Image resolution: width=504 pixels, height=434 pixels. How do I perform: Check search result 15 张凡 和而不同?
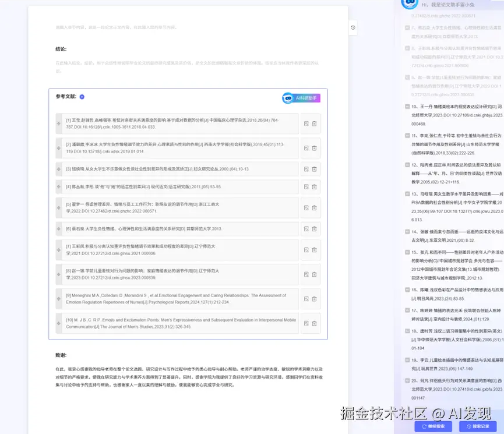click(407, 252)
